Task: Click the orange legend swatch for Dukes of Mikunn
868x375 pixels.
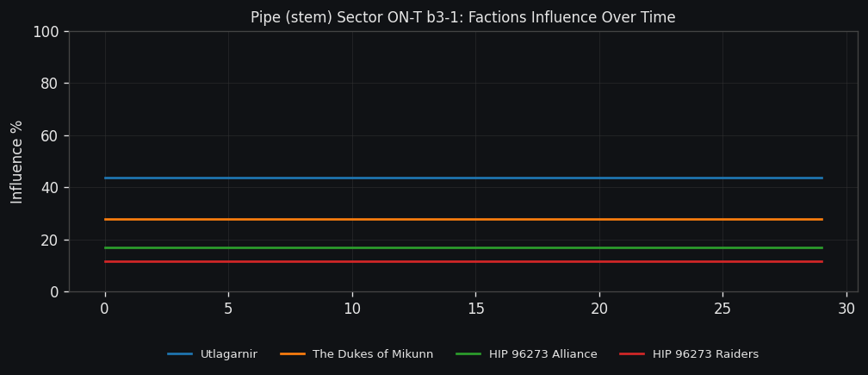Action: coord(293,354)
